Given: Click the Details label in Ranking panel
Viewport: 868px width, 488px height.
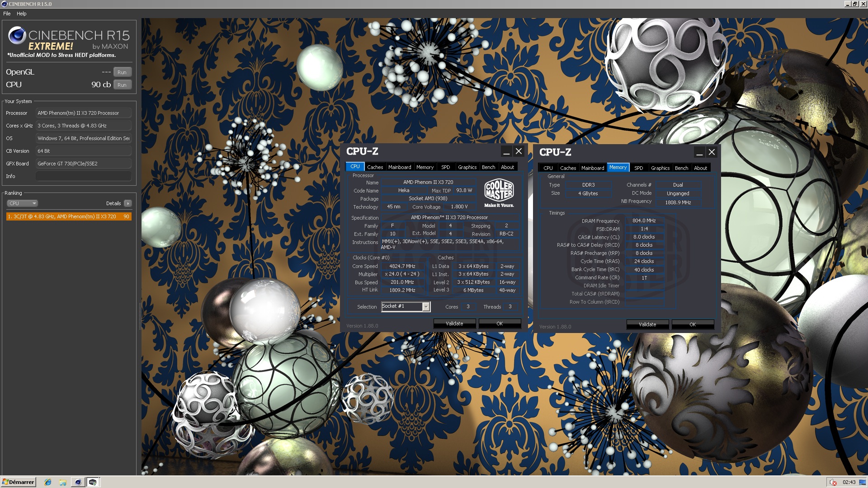Looking at the screenshot, I should point(113,203).
